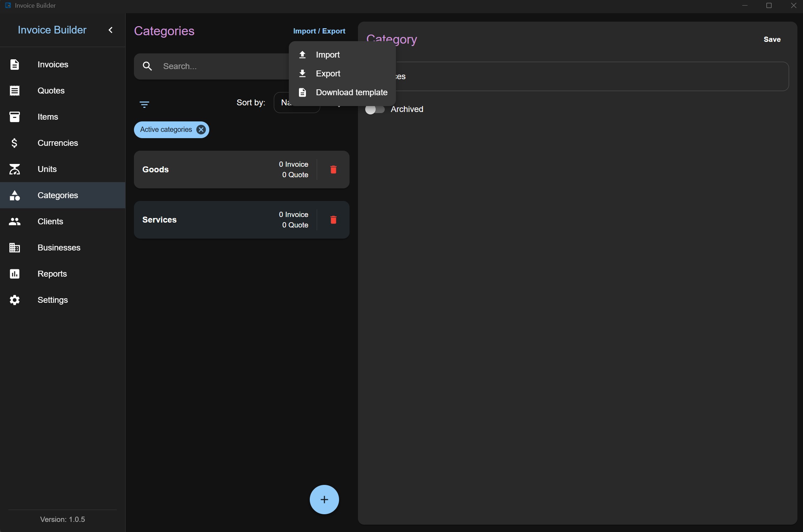Open Units from the sidebar
Viewport: 803px width, 532px height.
click(x=62, y=169)
